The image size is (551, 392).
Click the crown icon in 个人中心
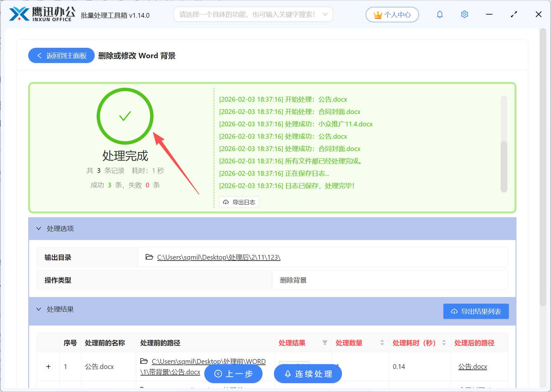377,14
